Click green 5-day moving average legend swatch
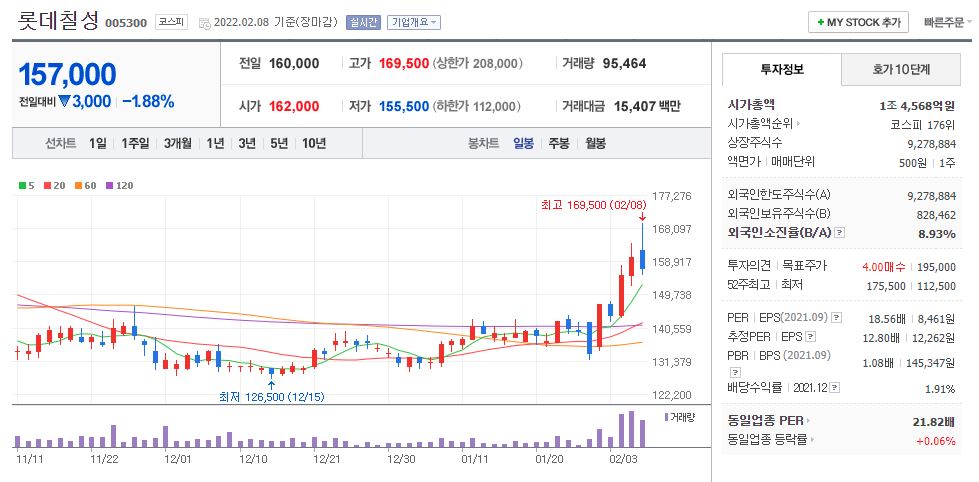 click(22, 185)
